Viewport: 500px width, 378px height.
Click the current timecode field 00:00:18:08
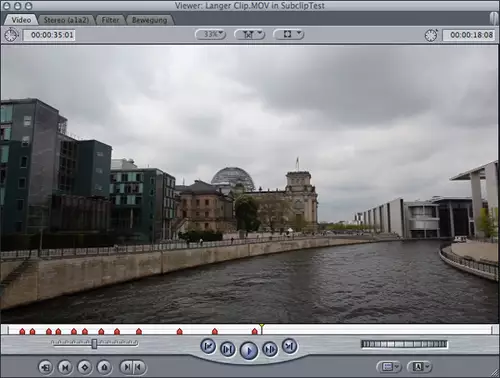click(468, 35)
